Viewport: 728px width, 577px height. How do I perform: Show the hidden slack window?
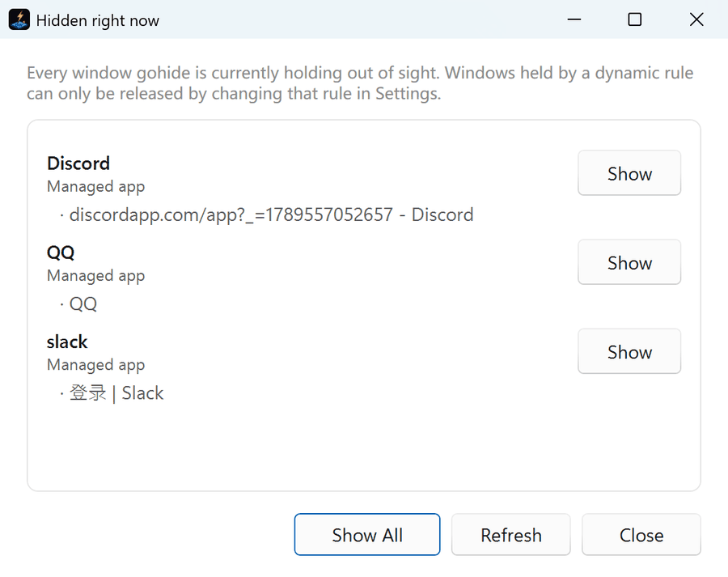tap(629, 351)
